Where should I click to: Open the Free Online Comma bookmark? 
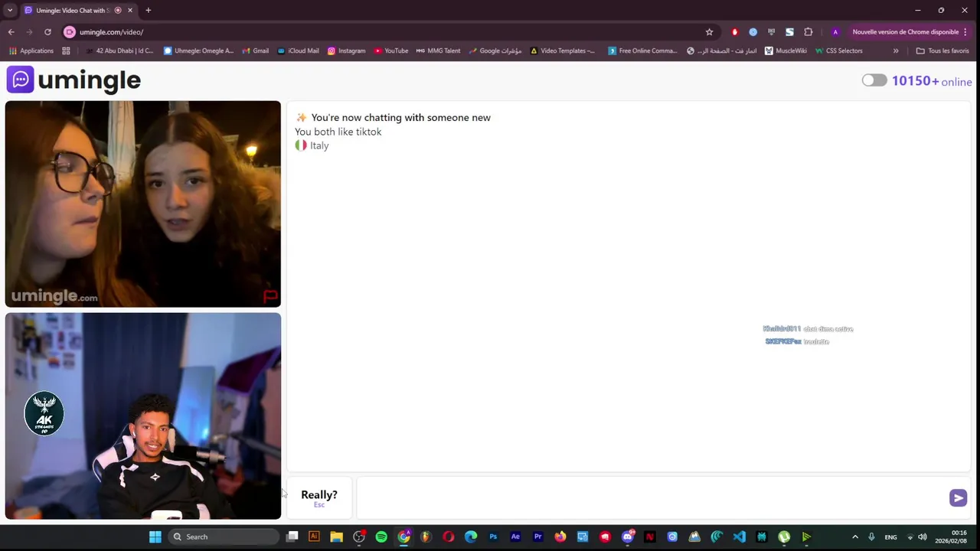pos(642,51)
